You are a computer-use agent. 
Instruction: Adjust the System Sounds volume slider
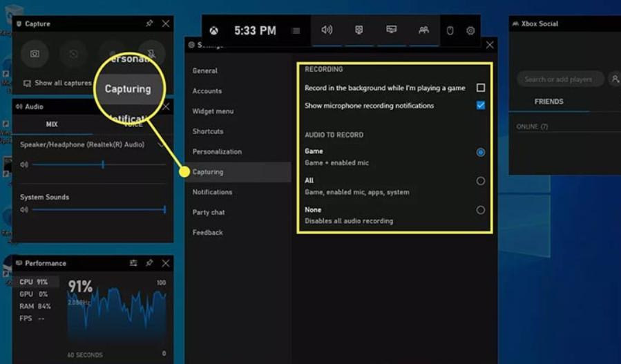click(x=97, y=209)
